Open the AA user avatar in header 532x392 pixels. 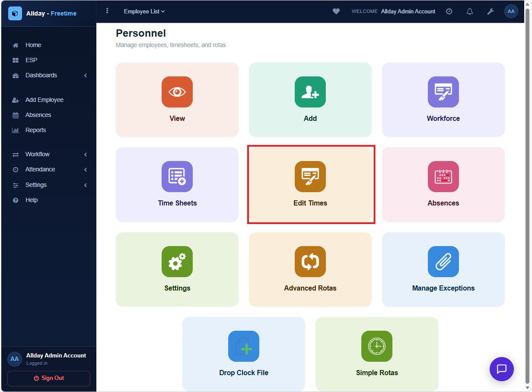tap(511, 12)
